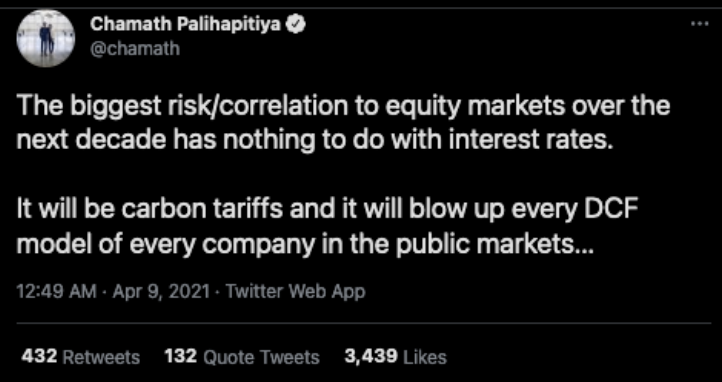
Task: Click the paragraph about carbon tariffs
Action: 327,228
